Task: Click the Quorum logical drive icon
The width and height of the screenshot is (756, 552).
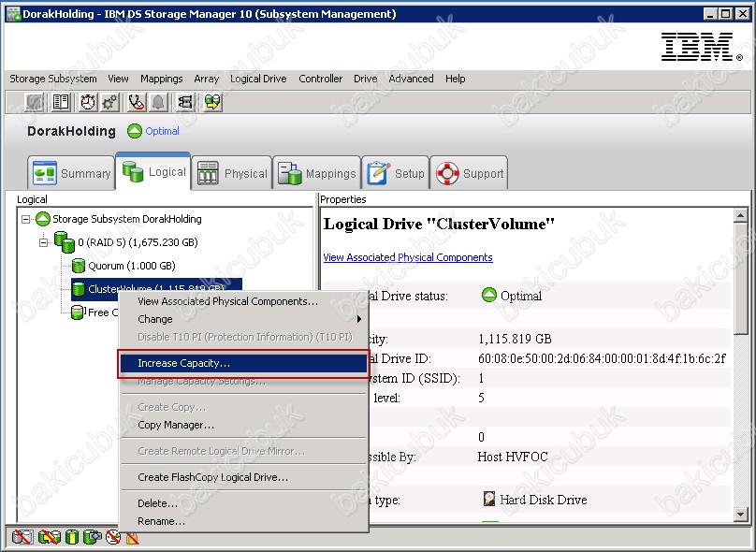Action: tap(78, 266)
